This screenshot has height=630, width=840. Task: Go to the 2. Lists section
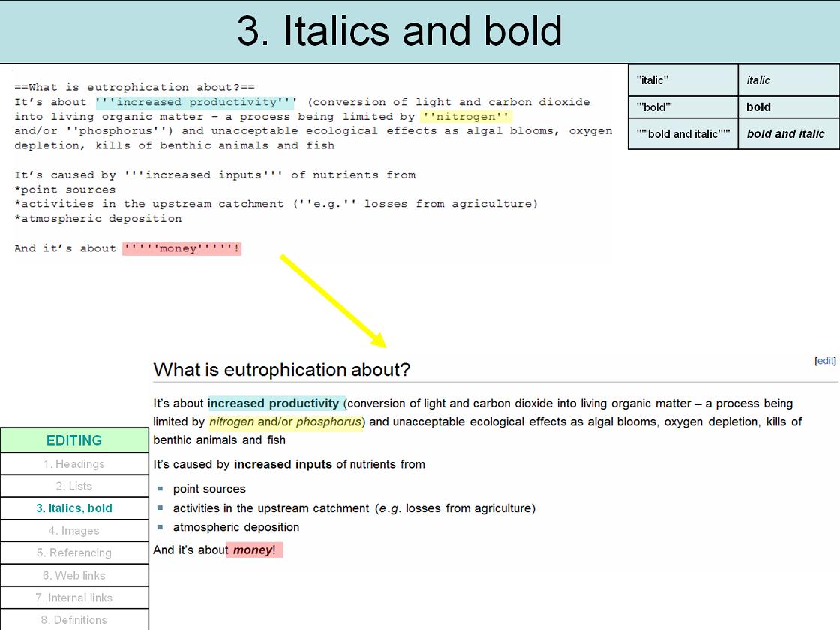(x=74, y=486)
